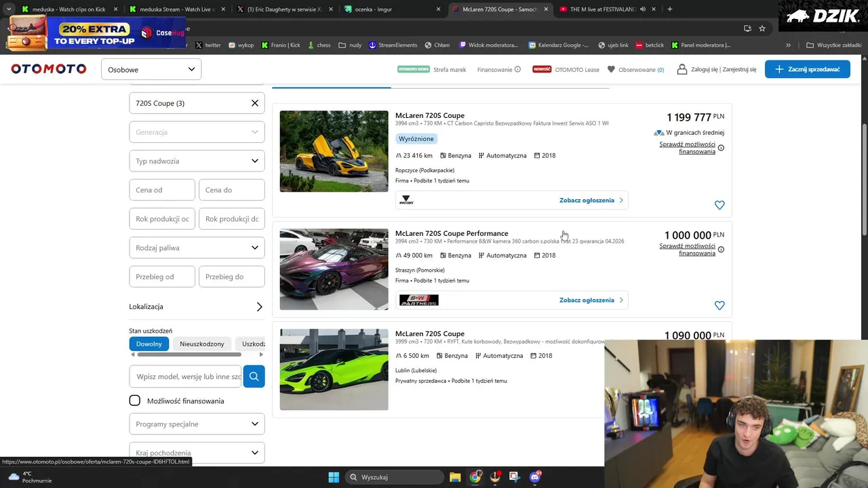Click info icon beside first financing link

(721, 148)
